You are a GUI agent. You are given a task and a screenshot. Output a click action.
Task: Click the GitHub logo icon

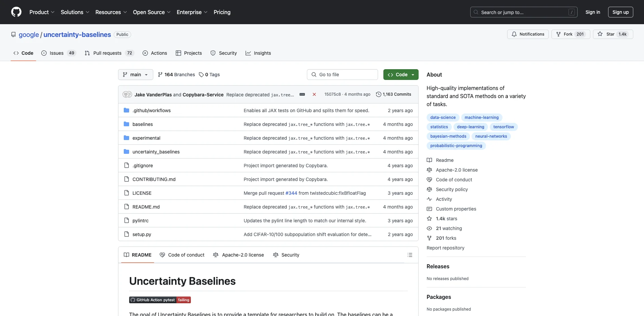pos(16,12)
